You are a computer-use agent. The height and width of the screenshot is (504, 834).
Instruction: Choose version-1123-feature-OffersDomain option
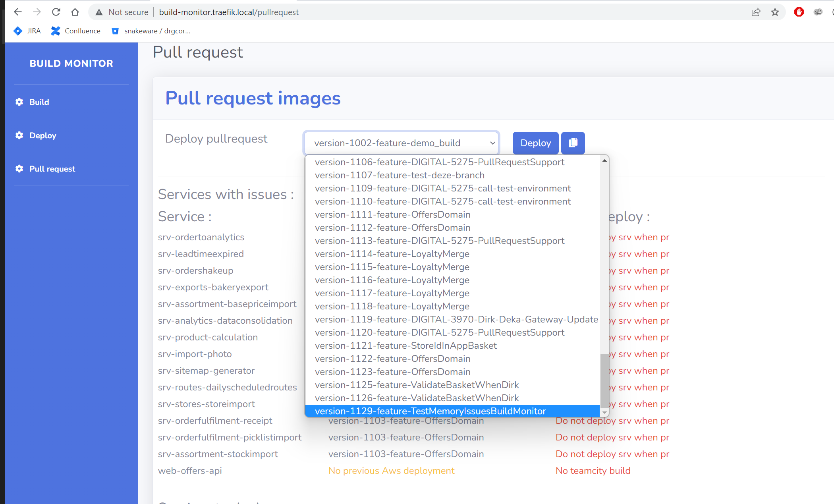click(452, 372)
